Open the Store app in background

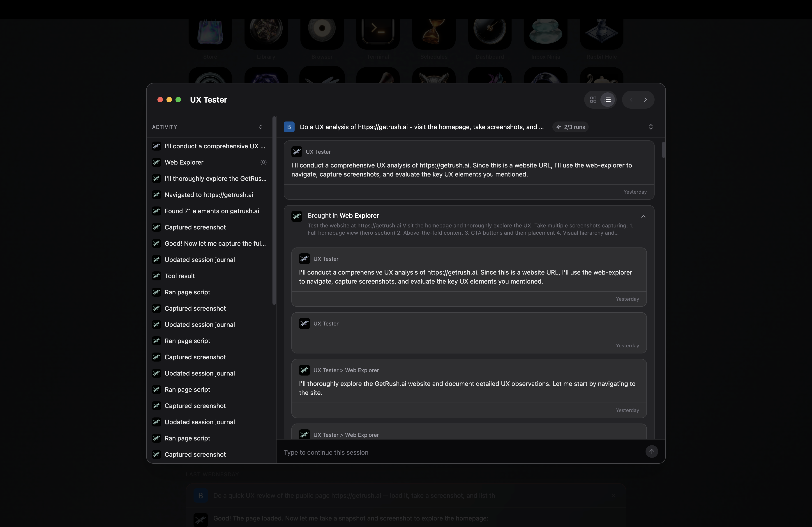(x=210, y=34)
